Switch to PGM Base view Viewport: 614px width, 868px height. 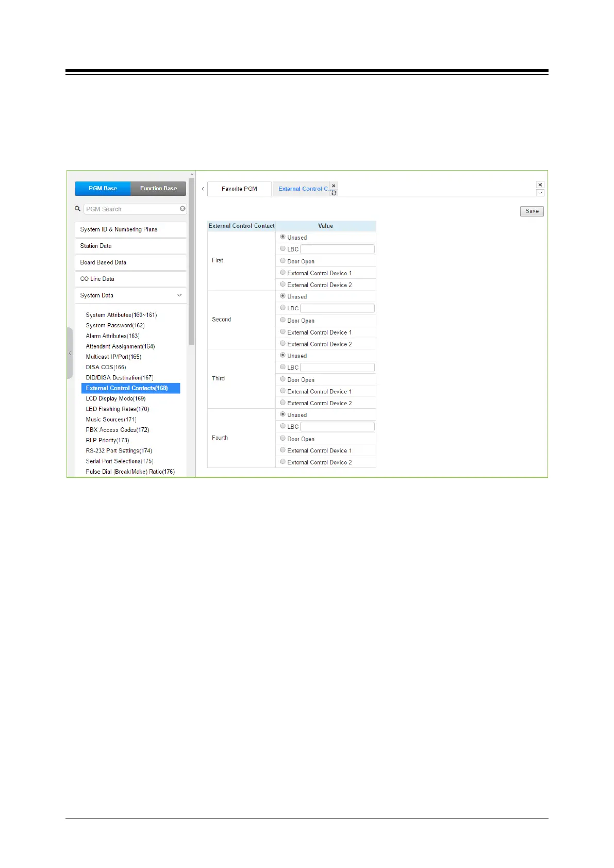tap(103, 188)
